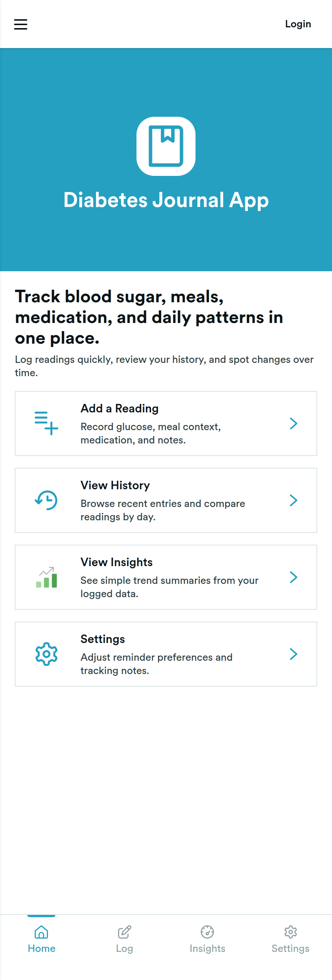
Task: Click the journal bookmark logo icon
Action: click(x=166, y=146)
